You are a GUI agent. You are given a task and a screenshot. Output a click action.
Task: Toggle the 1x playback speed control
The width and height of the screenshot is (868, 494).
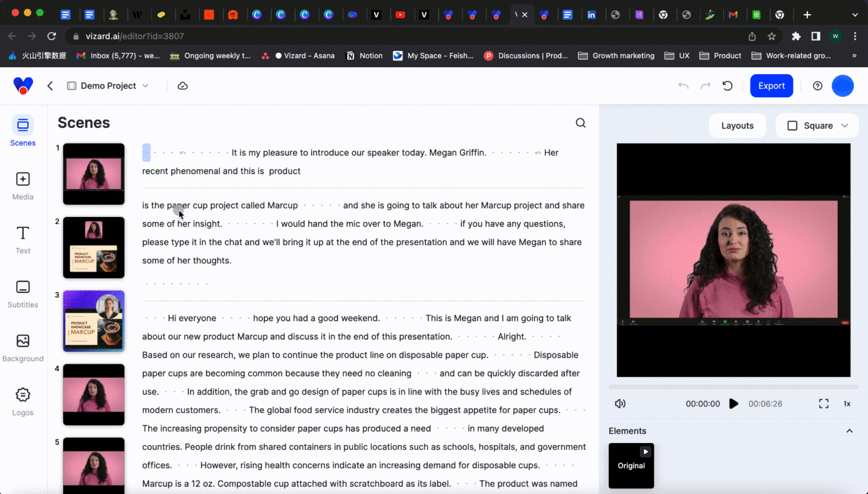pos(847,404)
